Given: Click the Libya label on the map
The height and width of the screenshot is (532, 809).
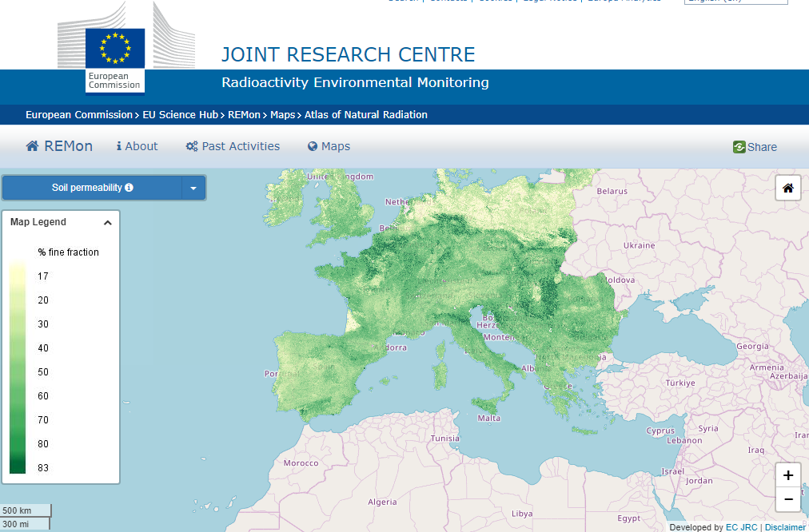Looking at the screenshot, I should (522, 514).
